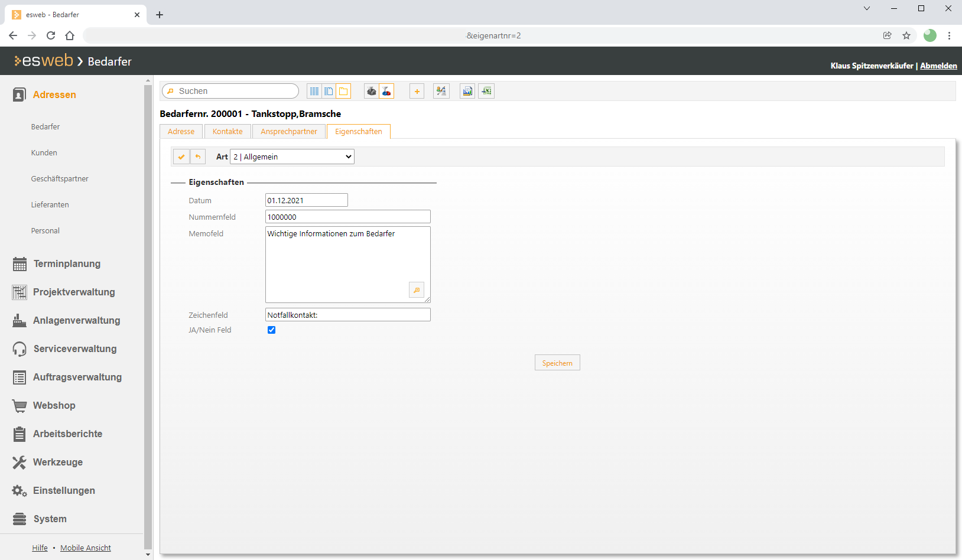Image resolution: width=962 pixels, height=560 pixels.
Task: Open Geschäftspartner under Adressen
Action: (x=60, y=179)
